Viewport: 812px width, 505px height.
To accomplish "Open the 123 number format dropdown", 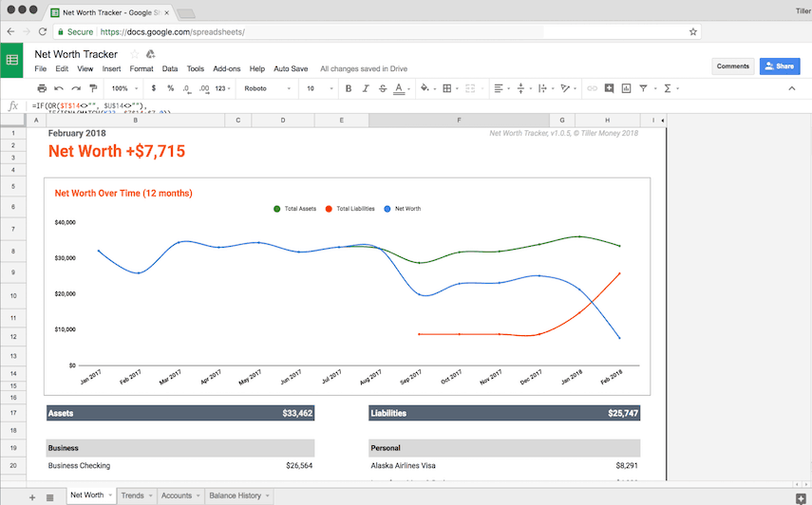I will click(x=222, y=88).
